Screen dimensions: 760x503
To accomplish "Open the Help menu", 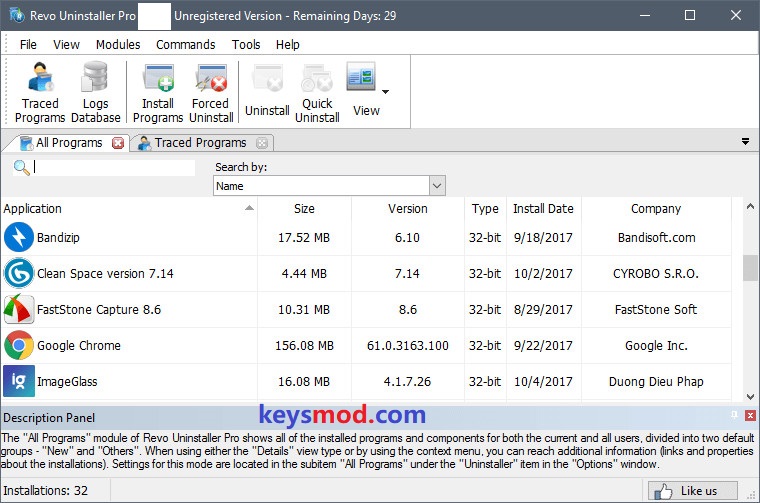I will point(287,45).
